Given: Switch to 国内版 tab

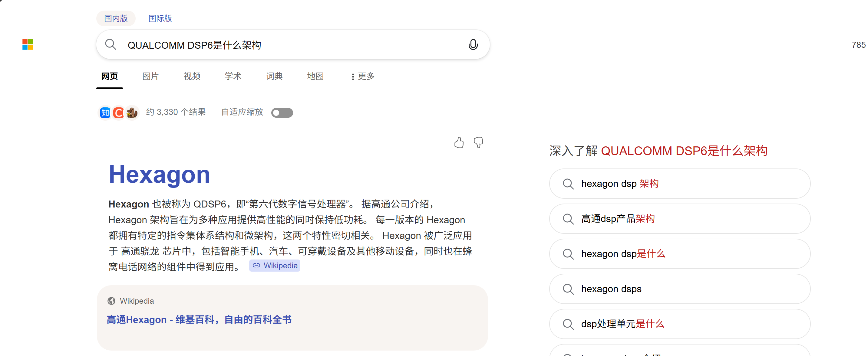Looking at the screenshot, I should tap(116, 18).
